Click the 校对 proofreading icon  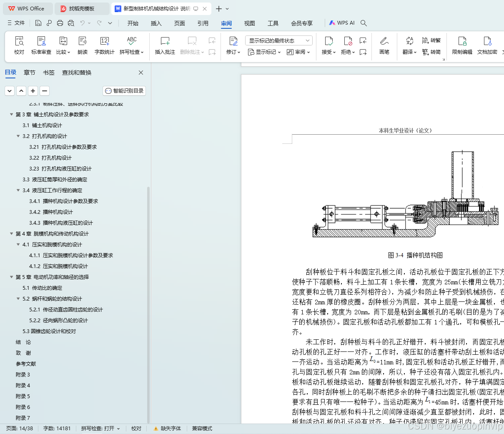[x=19, y=41]
